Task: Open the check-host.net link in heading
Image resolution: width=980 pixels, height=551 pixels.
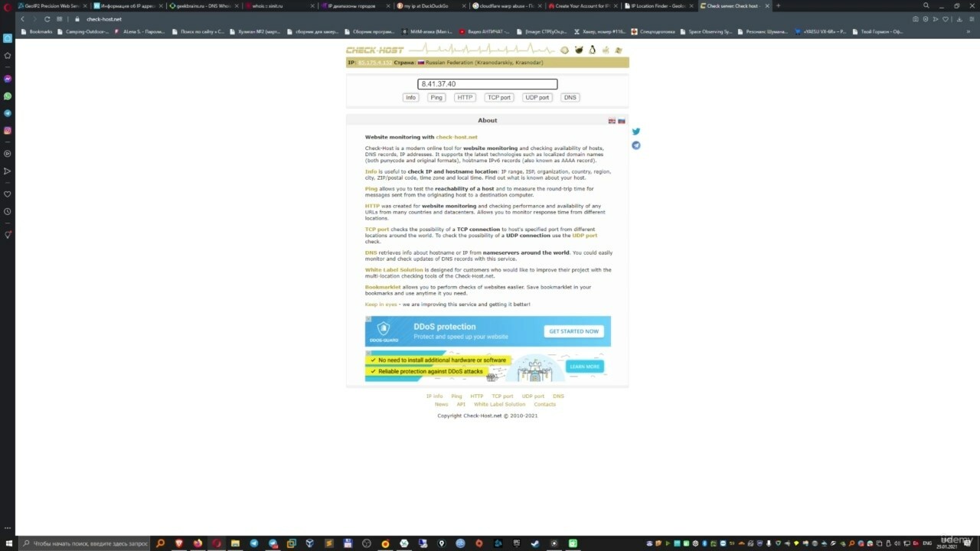Action: [457, 137]
